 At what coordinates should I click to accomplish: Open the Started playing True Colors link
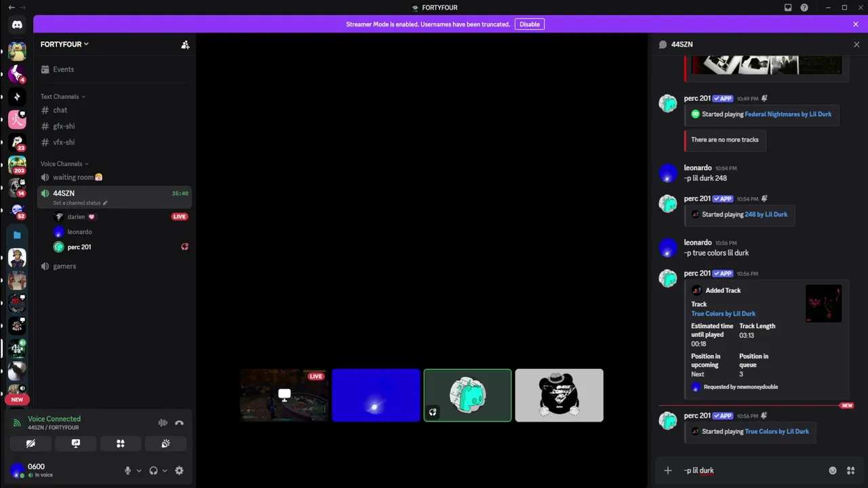coord(777,431)
